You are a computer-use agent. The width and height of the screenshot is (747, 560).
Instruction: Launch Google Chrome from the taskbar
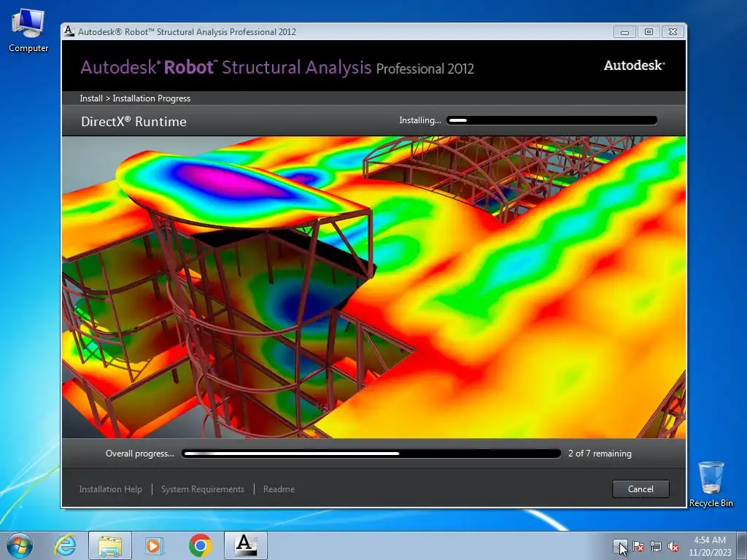click(x=200, y=545)
